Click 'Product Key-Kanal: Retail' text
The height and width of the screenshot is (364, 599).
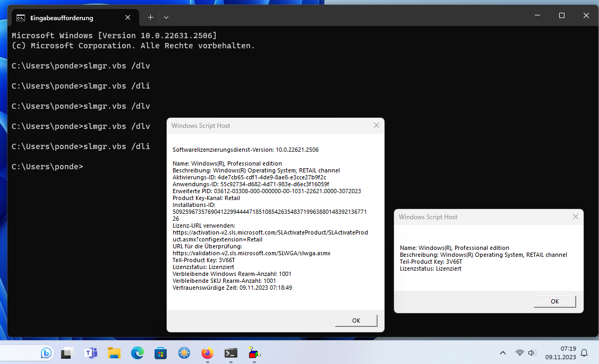[x=206, y=197]
